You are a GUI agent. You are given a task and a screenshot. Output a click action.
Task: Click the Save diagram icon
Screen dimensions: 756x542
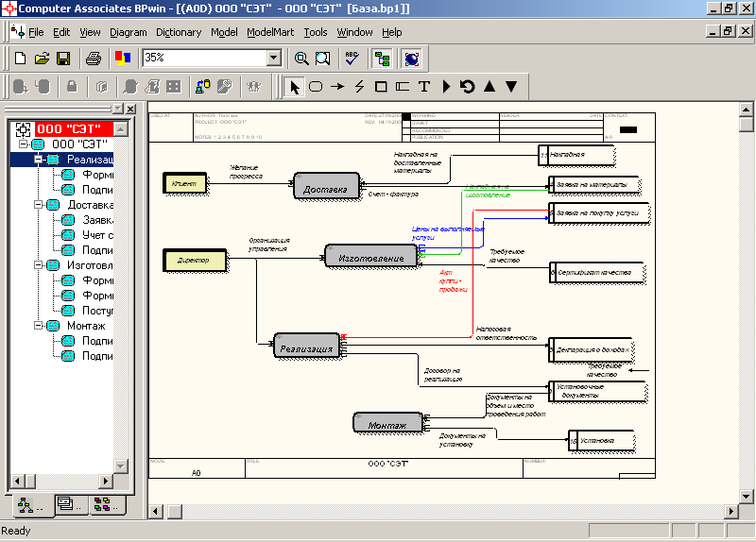(63, 59)
